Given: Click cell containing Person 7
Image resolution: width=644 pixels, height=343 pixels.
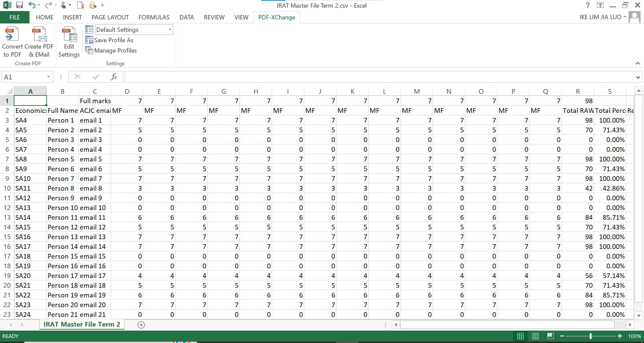Looking at the screenshot, I should pyautogui.click(x=62, y=179).
